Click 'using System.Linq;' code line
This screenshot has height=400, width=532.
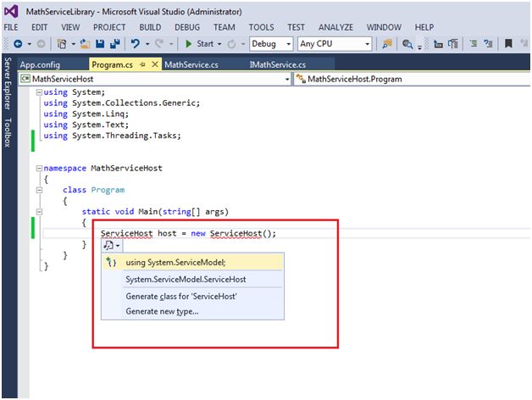coord(86,114)
